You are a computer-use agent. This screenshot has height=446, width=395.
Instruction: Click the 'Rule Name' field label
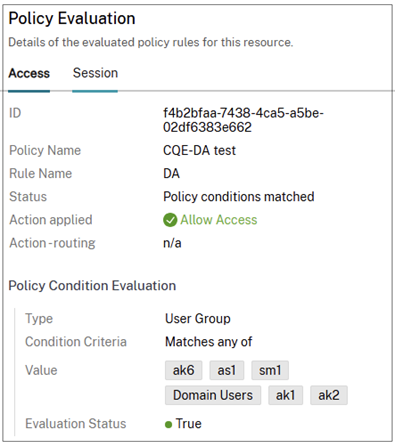pos(40,174)
